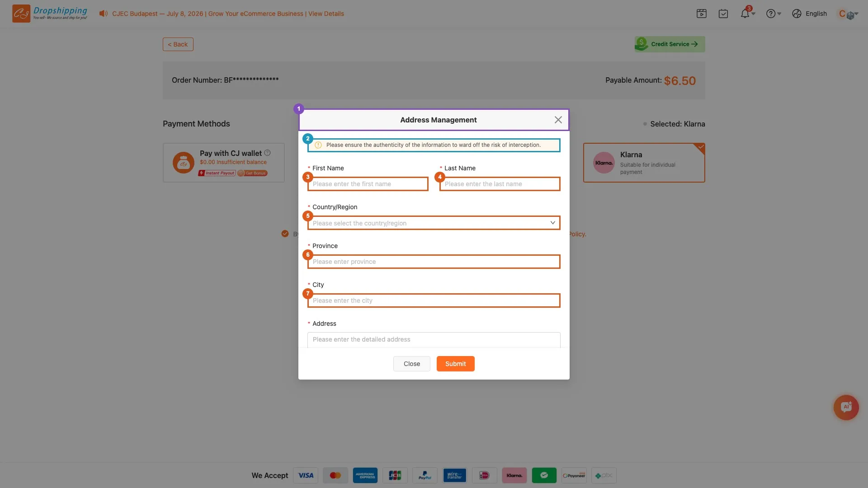The width and height of the screenshot is (868, 488).
Task: Click the Pay with CJ wallet card
Action: click(224, 163)
